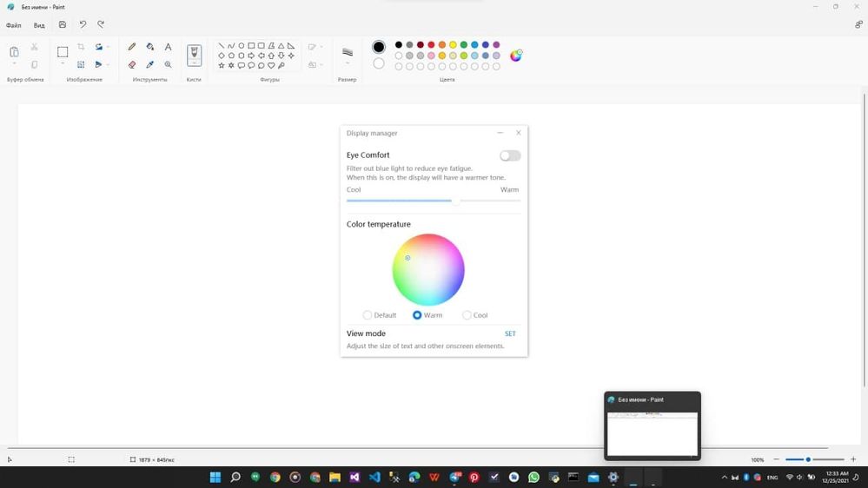868x488 pixels.
Task: Choose the white Color 2 swatch
Action: point(379,63)
